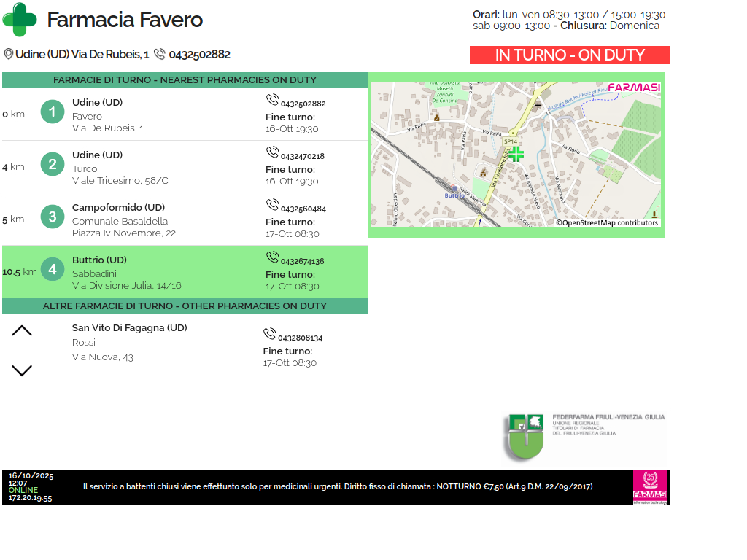The width and height of the screenshot is (747, 560).
Task: Click the Turco phone number 0432470218
Action: [302, 157]
